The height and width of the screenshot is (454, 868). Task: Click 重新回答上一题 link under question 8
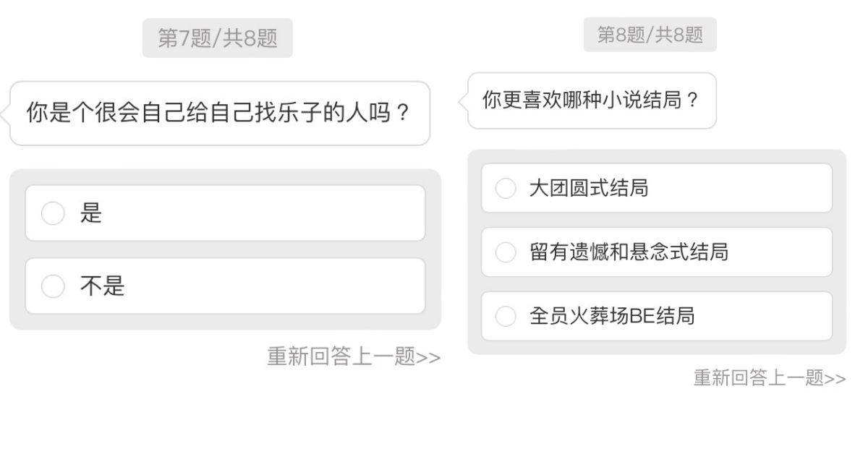(x=758, y=377)
